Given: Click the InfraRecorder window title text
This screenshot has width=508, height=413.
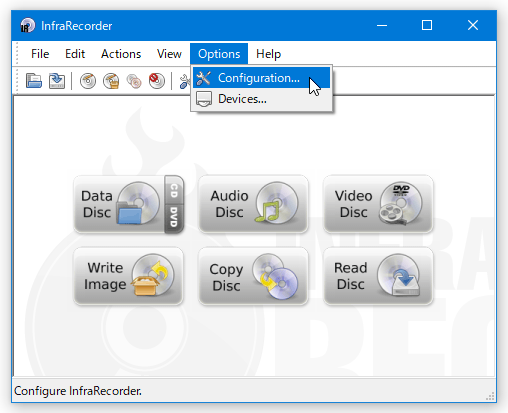Looking at the screenshot, I should (77, 26).
